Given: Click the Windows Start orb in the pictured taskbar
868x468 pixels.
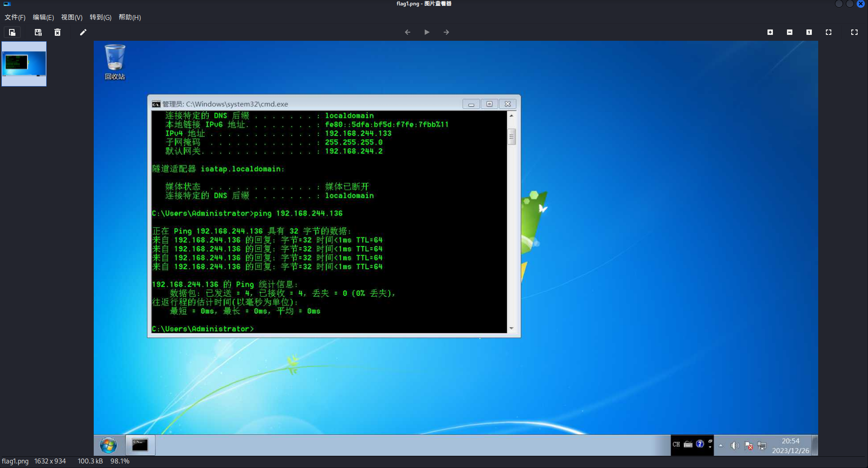Looking at the screenshot, I should click(108, 445).
